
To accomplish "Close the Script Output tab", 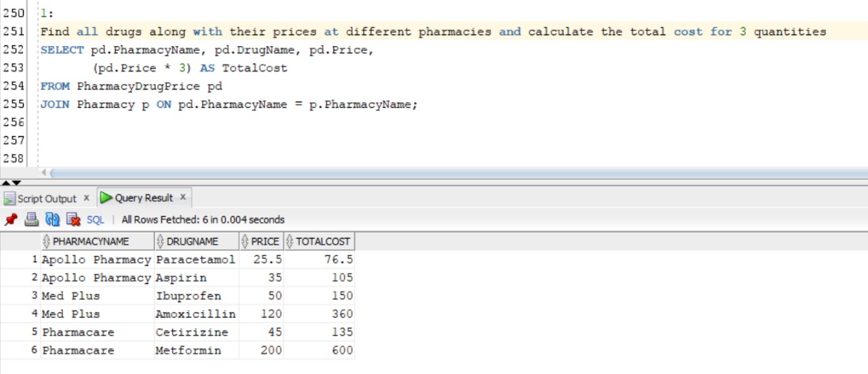I will [86, 198].
